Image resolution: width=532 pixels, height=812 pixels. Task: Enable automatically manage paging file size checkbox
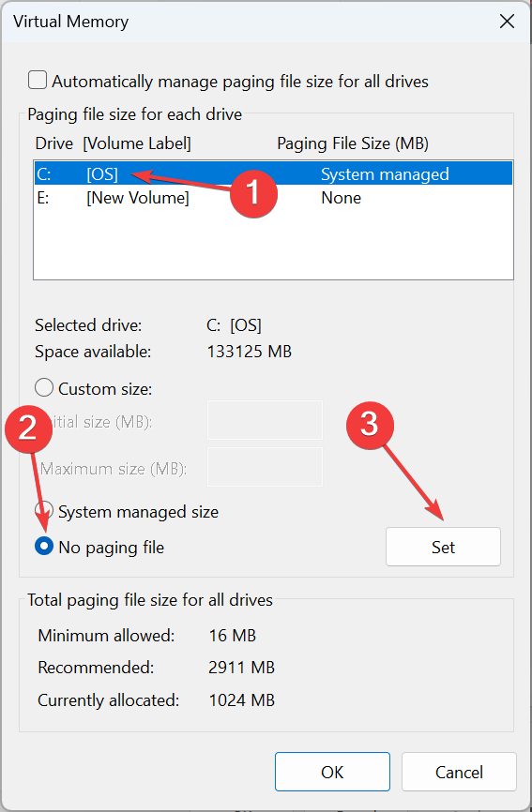point(38,81)
